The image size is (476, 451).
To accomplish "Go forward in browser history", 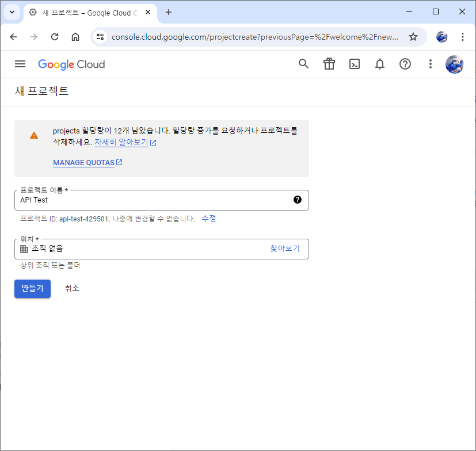I will click(34, 37).
